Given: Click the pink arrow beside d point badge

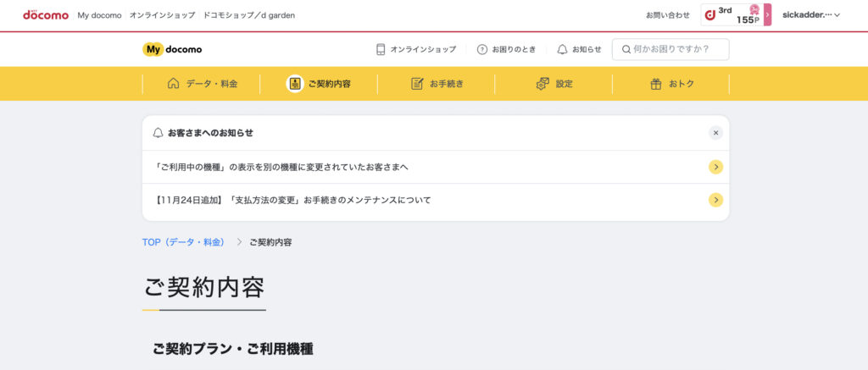Looking at the screenshot, I should (x=768, y=14).
